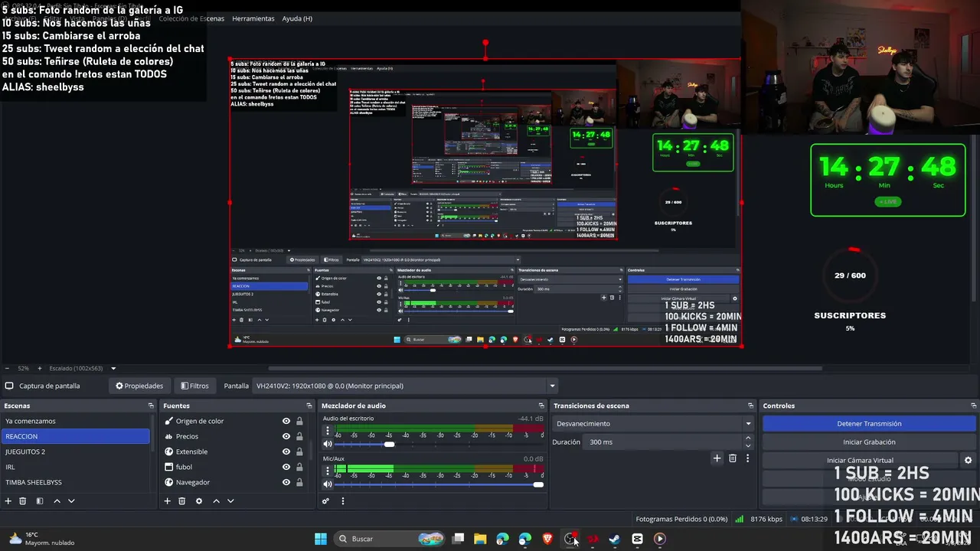
Task: Add a scene transition with plus icon
Action: click(x=717, y=458)
